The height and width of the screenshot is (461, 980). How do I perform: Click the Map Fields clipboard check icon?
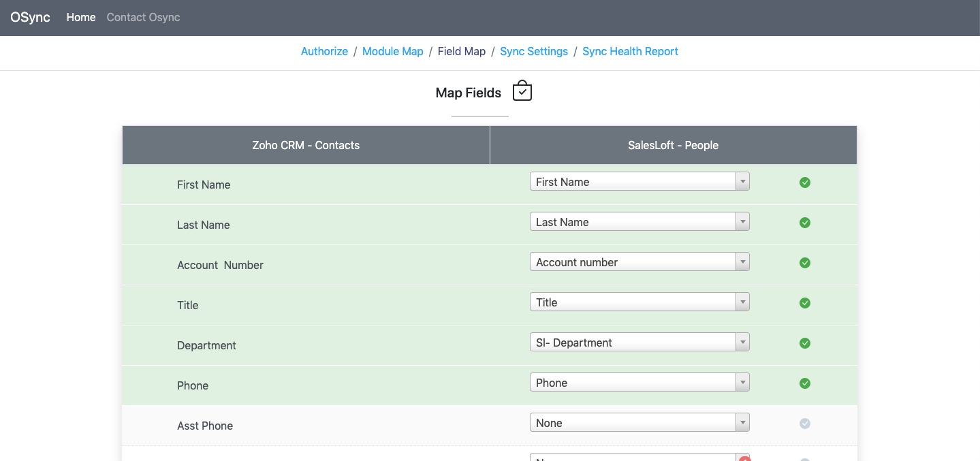pos(522,91)
